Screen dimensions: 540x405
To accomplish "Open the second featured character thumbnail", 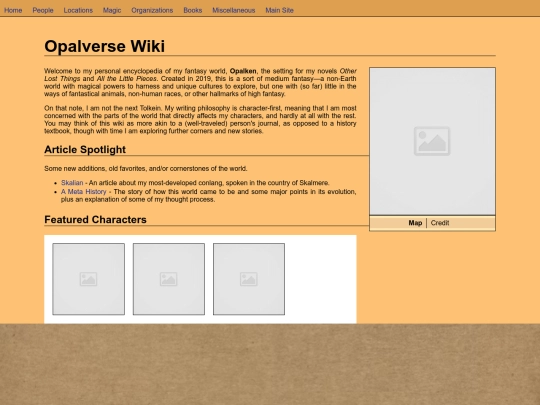I will coord(169,279).
